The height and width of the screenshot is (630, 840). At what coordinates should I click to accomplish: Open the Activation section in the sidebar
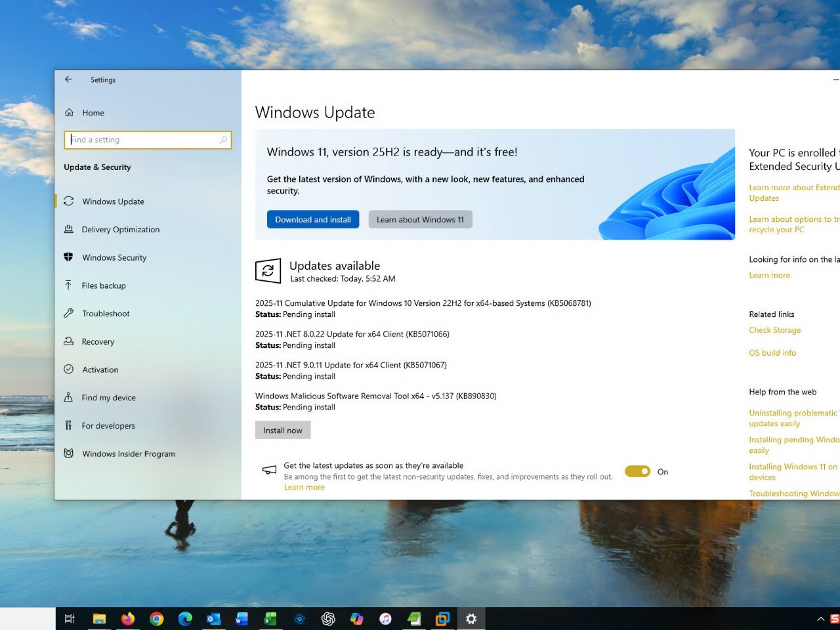69,369
